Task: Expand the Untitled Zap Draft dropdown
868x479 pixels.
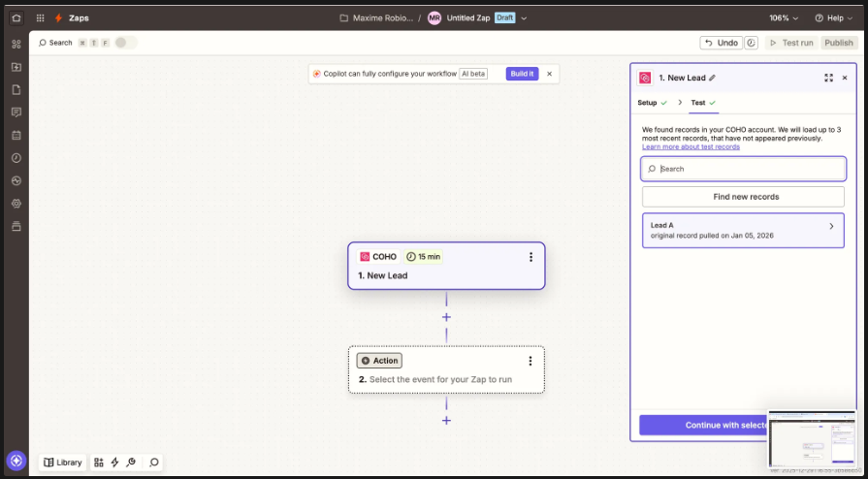Action: click(525, 17)
